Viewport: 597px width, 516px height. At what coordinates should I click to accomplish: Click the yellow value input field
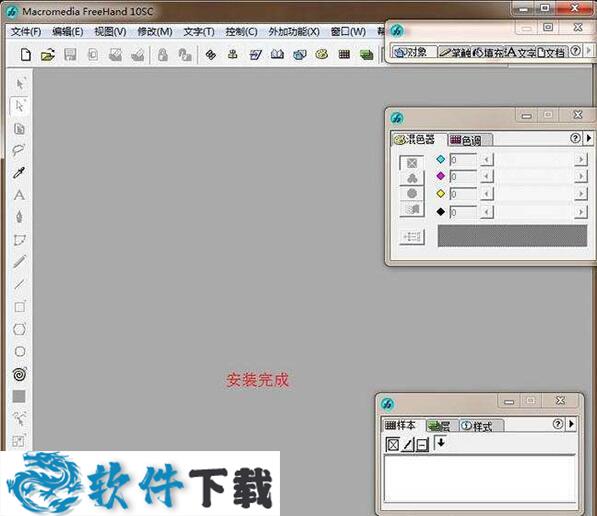[463, 194]
